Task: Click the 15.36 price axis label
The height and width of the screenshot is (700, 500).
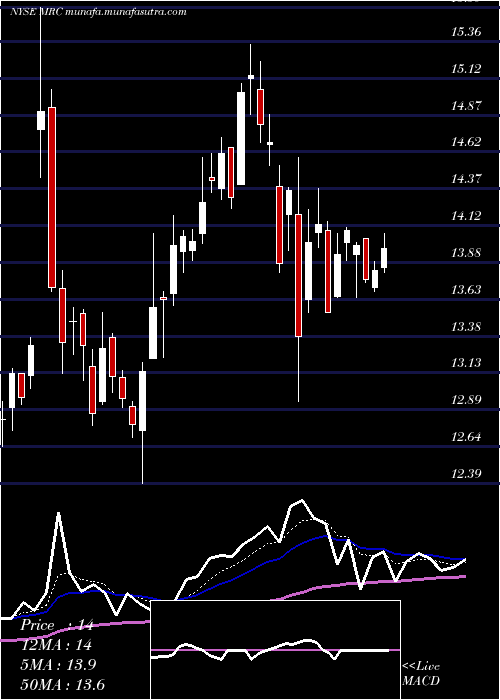Action: (x=467, y=32)
